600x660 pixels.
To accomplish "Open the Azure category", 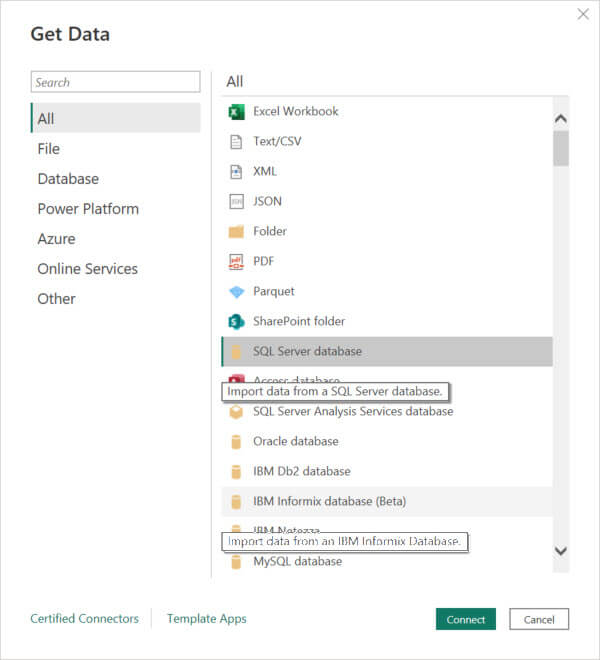I will coord(56,239).
